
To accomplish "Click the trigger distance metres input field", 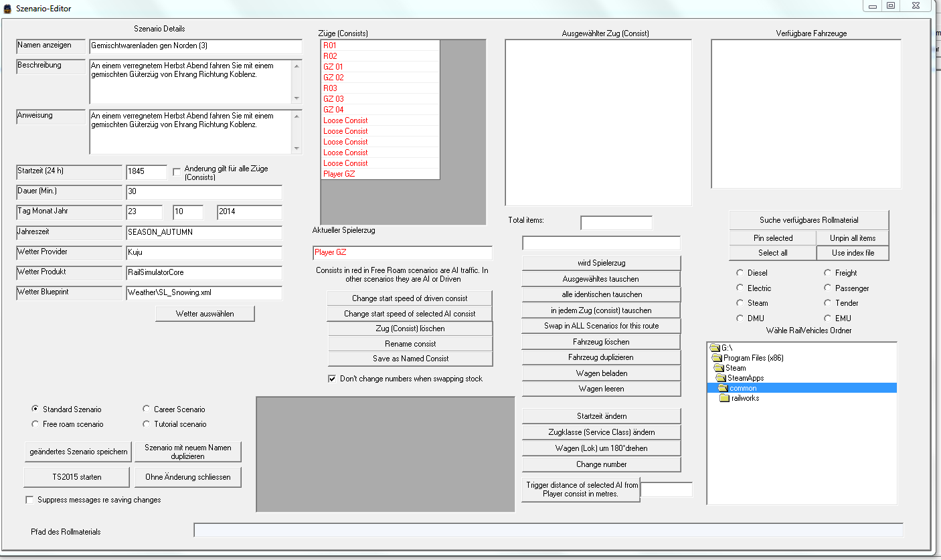I will click(667, 490).
